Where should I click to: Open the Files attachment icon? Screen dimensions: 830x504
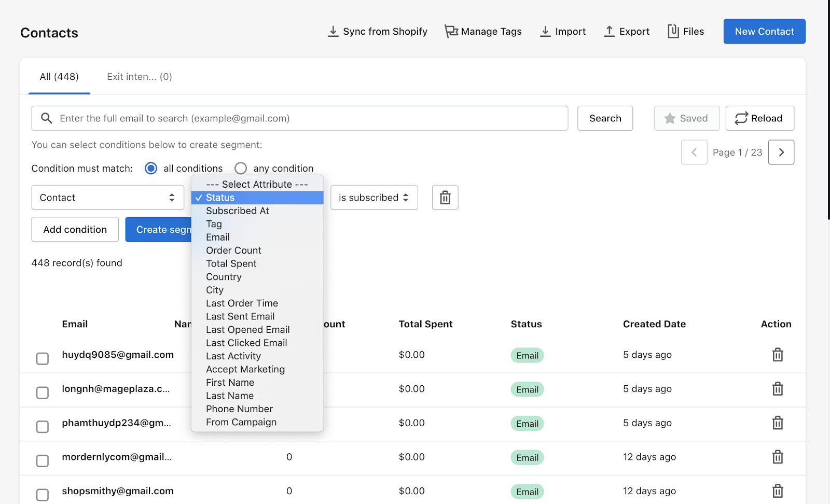point(673,32)
